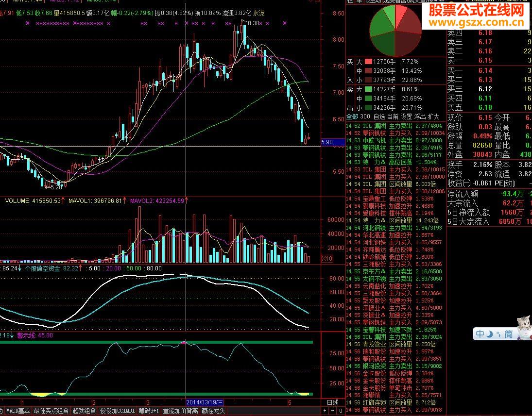Click the bright red 买大 color swatch
This screenshot has height=416, width=532.
[368, 62]
